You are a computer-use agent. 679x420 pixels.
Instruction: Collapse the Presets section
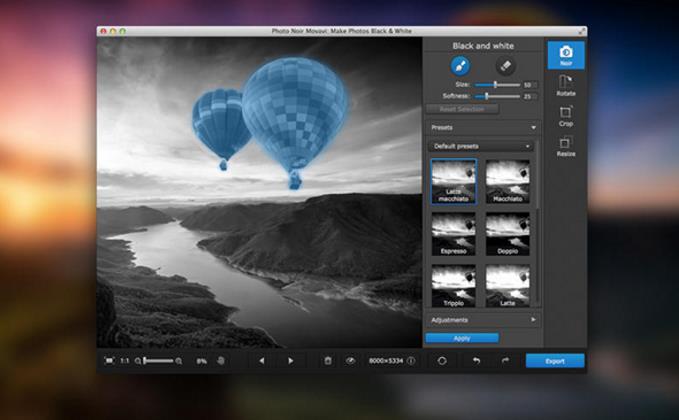point(483,127)
